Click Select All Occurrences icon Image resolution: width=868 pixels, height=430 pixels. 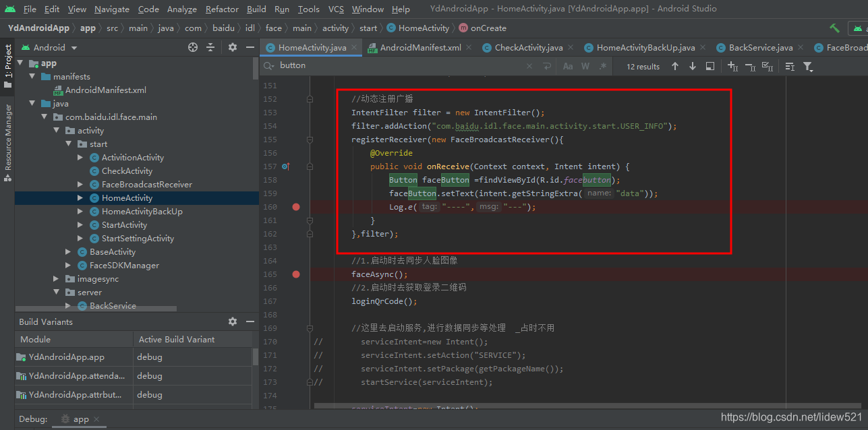point(767,66)
